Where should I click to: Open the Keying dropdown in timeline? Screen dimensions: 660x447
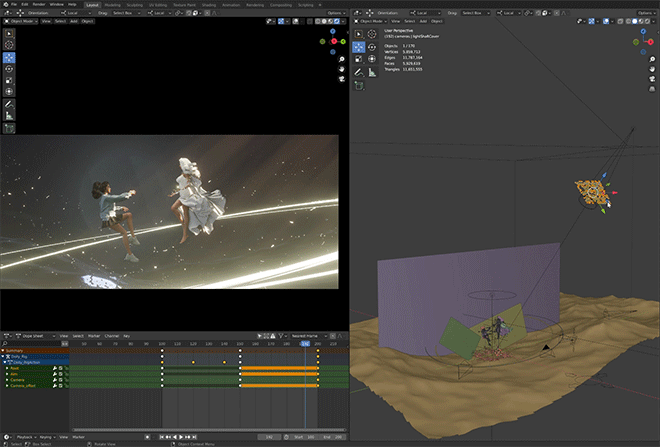point(47,437)
